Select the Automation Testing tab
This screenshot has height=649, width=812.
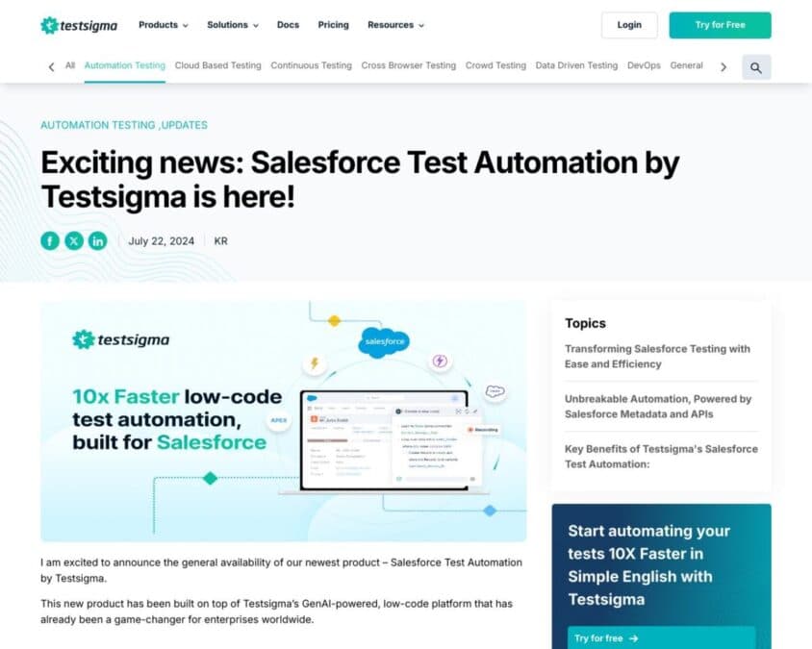pos(125,65)
